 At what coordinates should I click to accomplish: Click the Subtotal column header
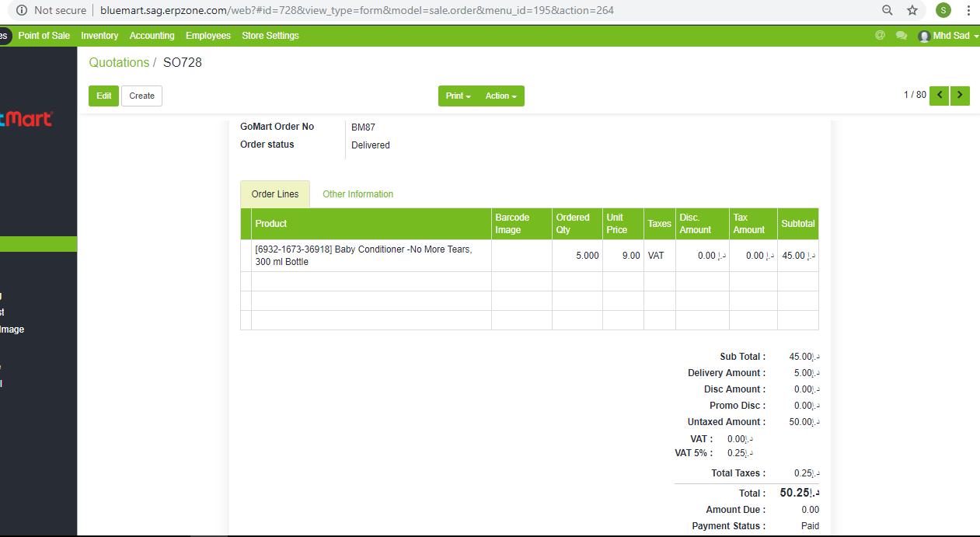point(798,224)
